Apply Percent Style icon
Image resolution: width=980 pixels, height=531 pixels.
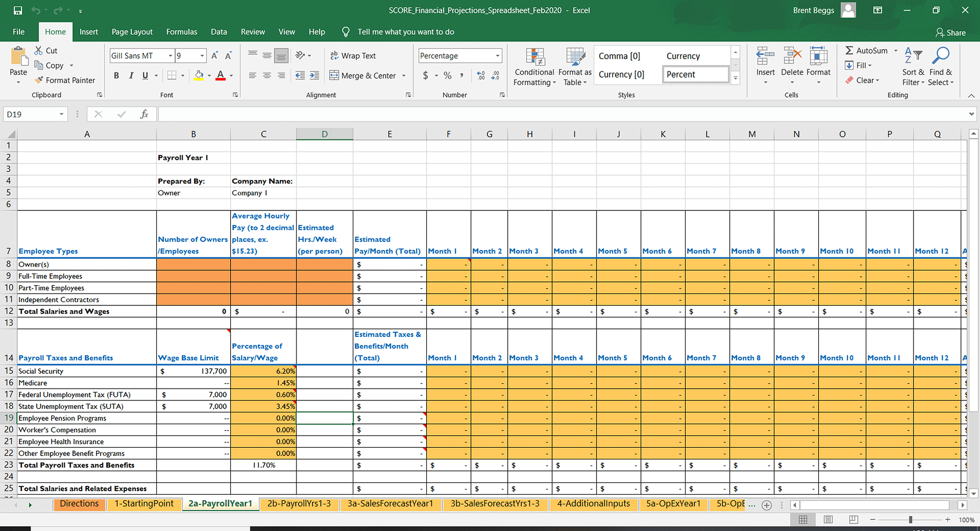[x=448, y=76]
